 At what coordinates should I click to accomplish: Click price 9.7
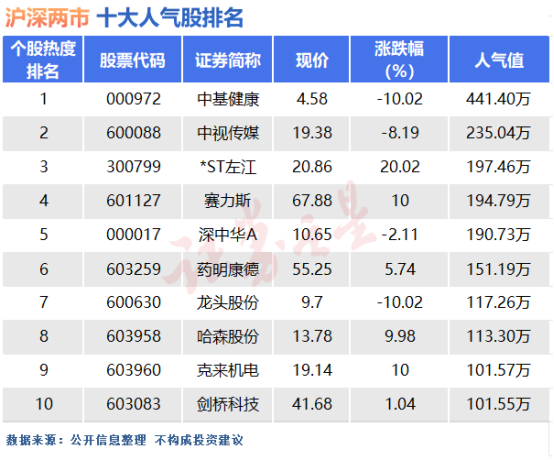click(312, 302)
